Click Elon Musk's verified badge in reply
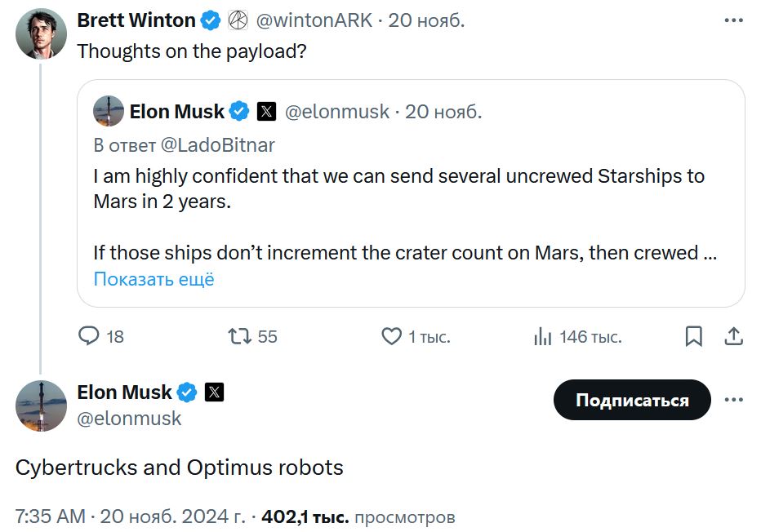The image size is (761, 532). [x=187, y=392]
